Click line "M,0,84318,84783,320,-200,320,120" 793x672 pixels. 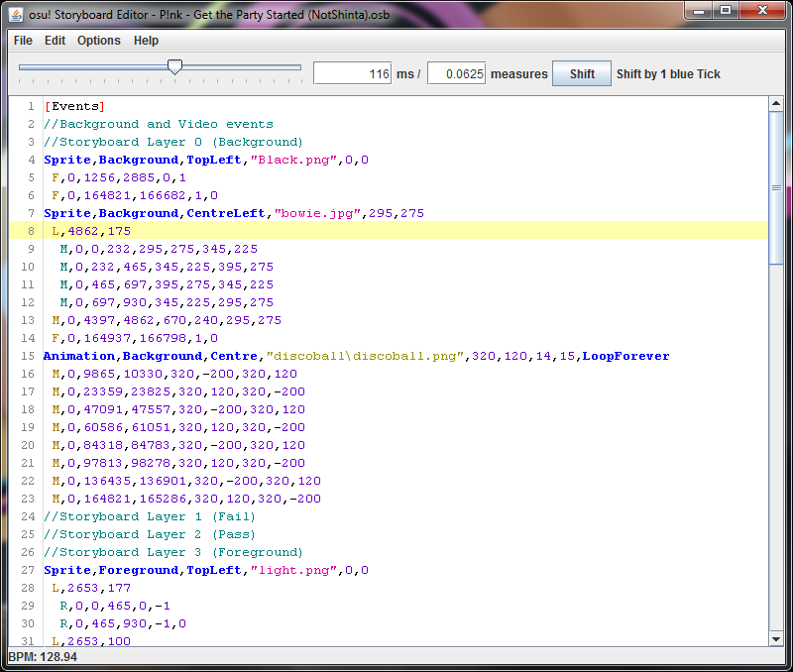[178, 445]
